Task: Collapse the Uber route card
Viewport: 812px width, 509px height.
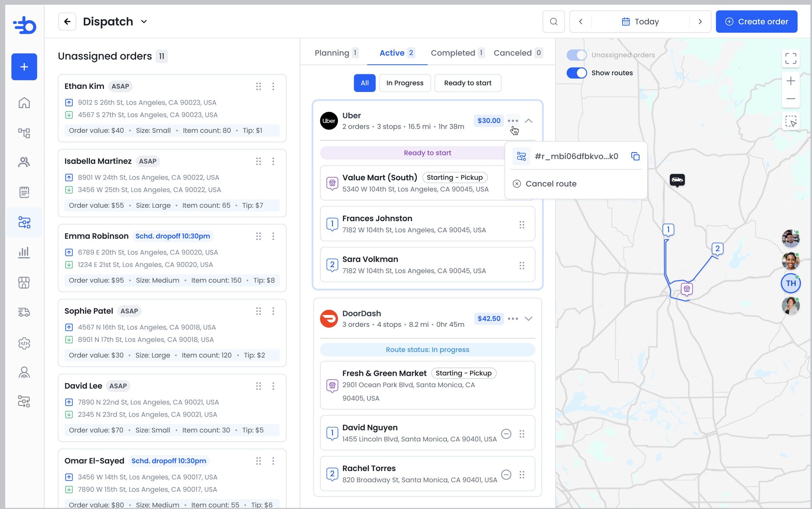Action: point(529,120)
